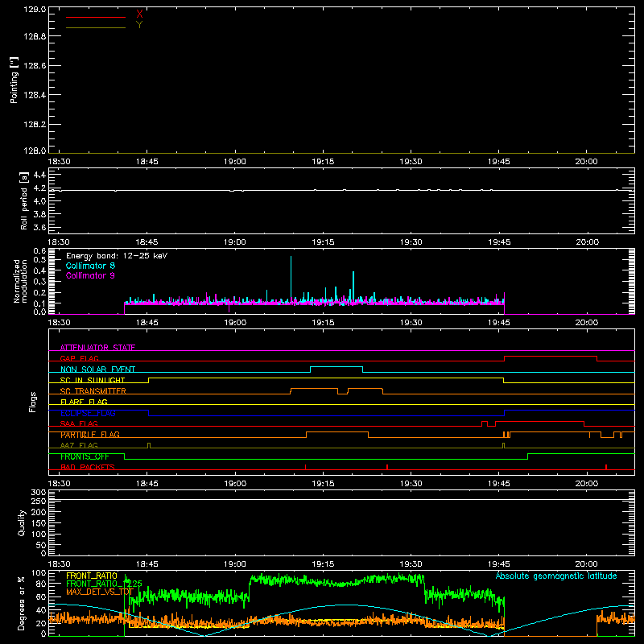Click the FRONTS_OFF label
Viewport: 644px width, 644px height.
pyautogui.click(x=85, y=456)
